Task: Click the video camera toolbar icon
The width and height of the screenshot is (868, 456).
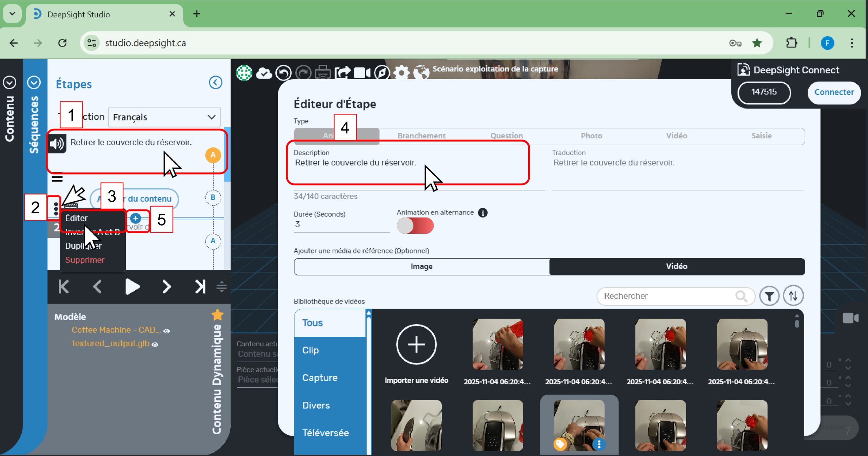Action: [362, 72]
